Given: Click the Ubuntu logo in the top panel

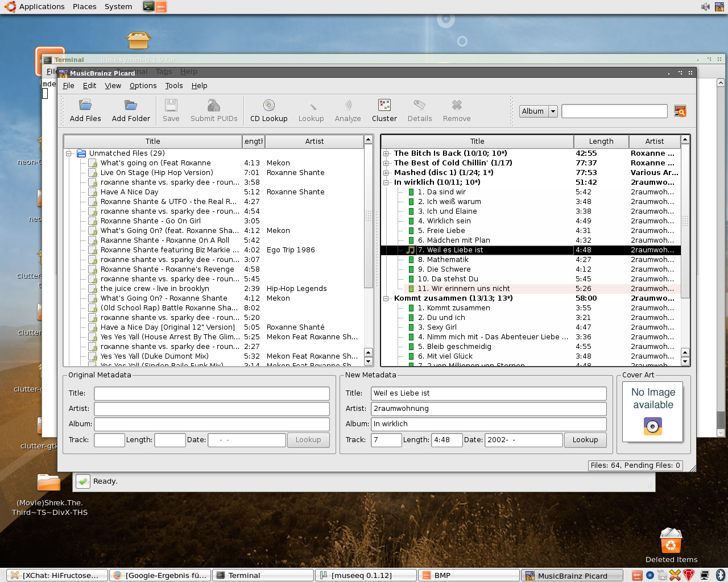Looking at the screenshot, I should [10, 7].
